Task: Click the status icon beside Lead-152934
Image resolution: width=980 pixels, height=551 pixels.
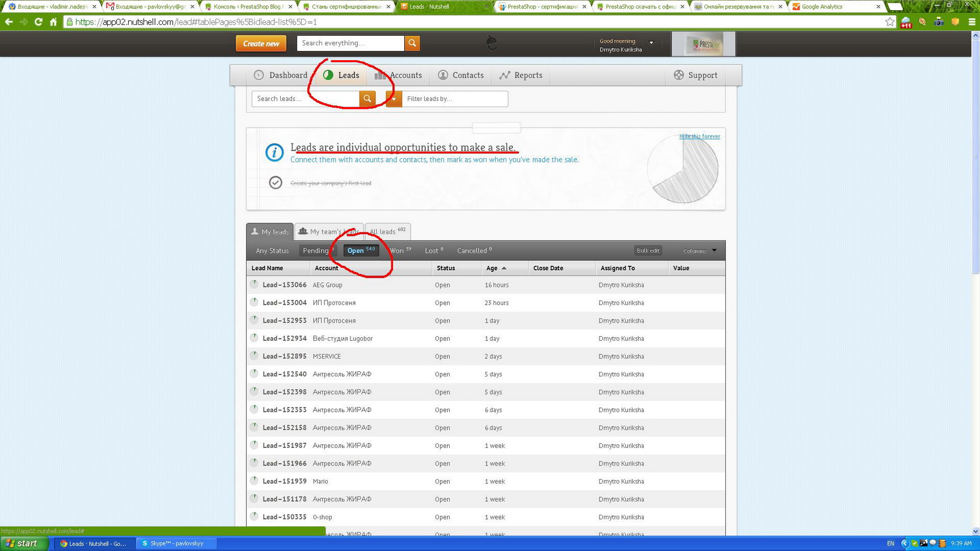Action: pyautogui.click(x=254, y=338)
